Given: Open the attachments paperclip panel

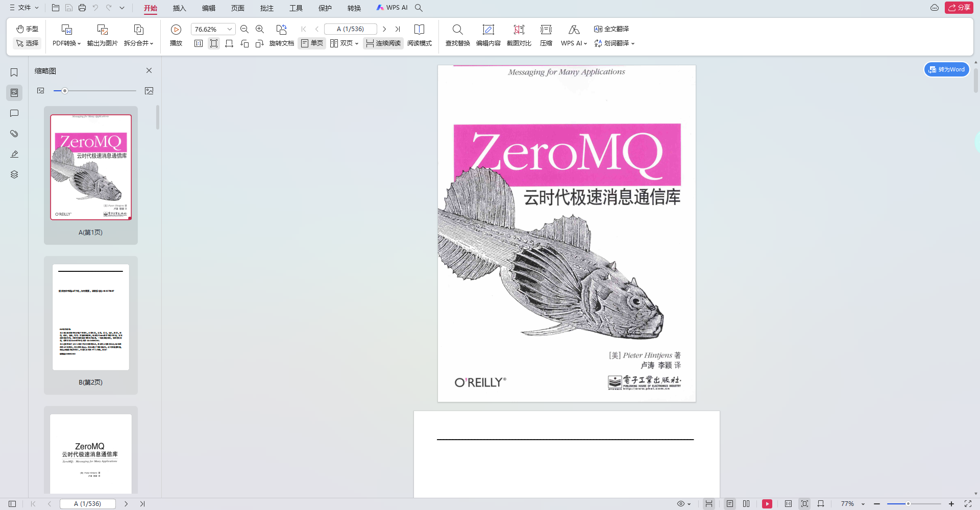Looking at the screenshot, I should pos(14,134).
